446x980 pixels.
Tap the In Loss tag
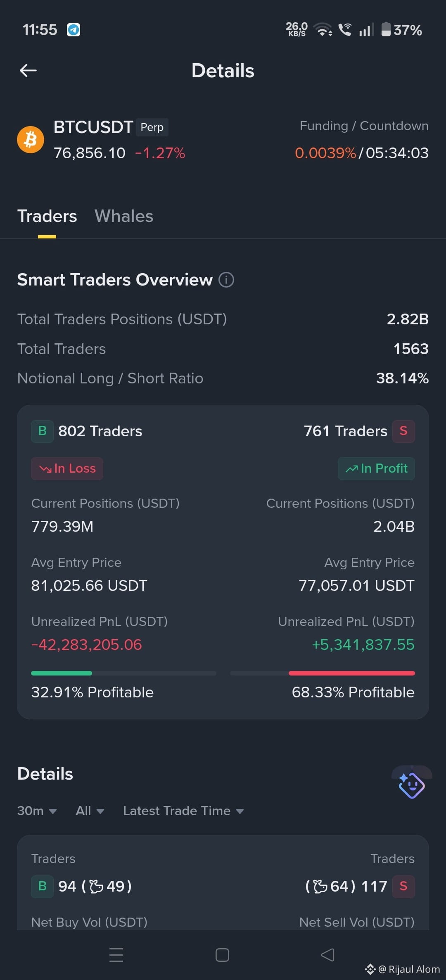tap(67, 469)
